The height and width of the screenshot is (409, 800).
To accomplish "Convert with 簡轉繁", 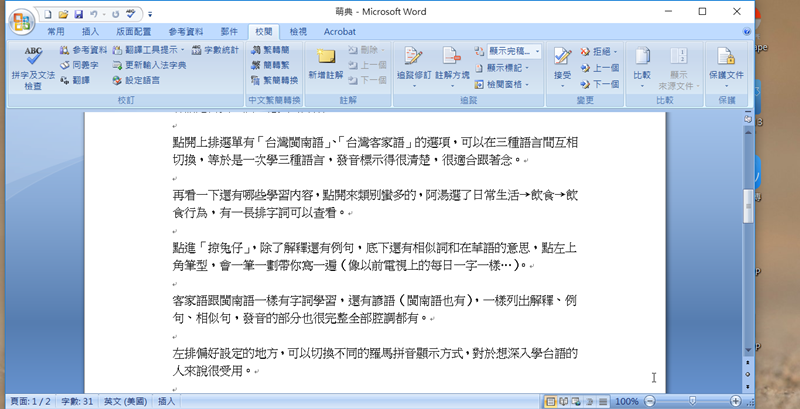I will pyautogui.click(x=270, y=65).
